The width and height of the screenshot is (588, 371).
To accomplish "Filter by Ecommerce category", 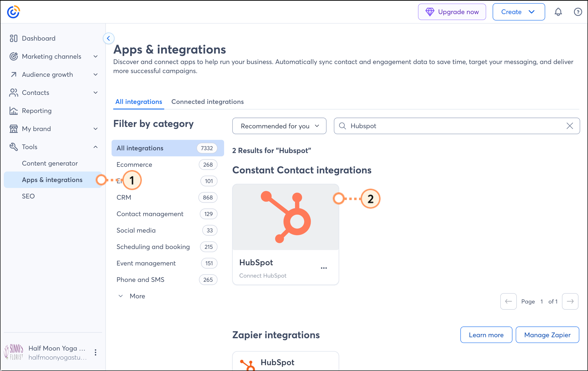I will 168,164.
